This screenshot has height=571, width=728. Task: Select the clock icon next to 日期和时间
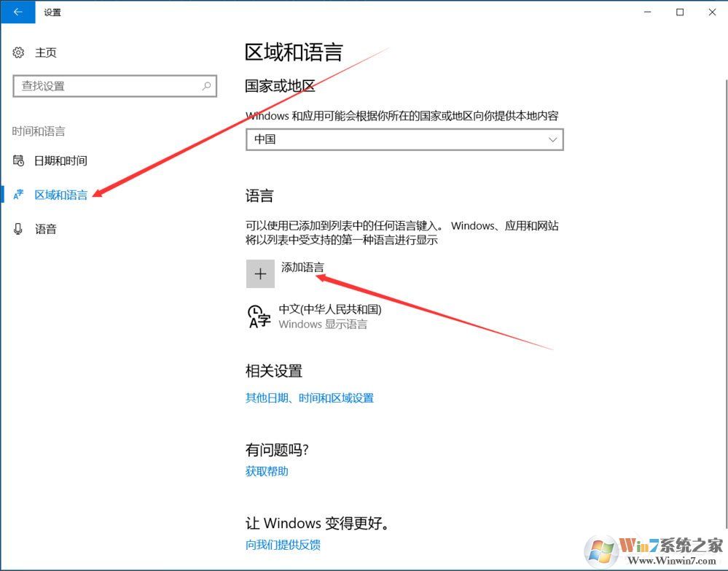pyautogui.click(x=18, y=160)
